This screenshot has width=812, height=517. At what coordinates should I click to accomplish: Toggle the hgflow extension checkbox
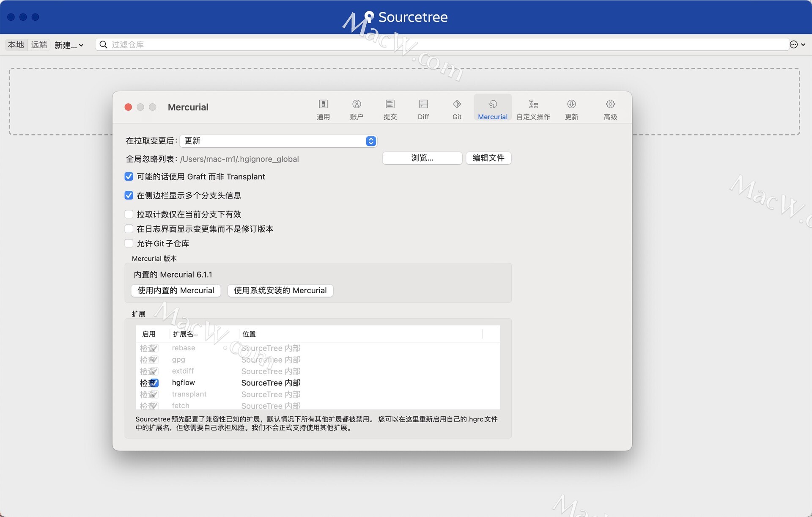coord(154,383)
